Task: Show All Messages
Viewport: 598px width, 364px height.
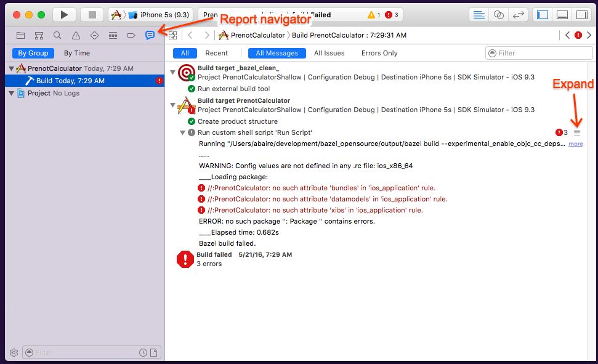Action: [x=277, y=53]
